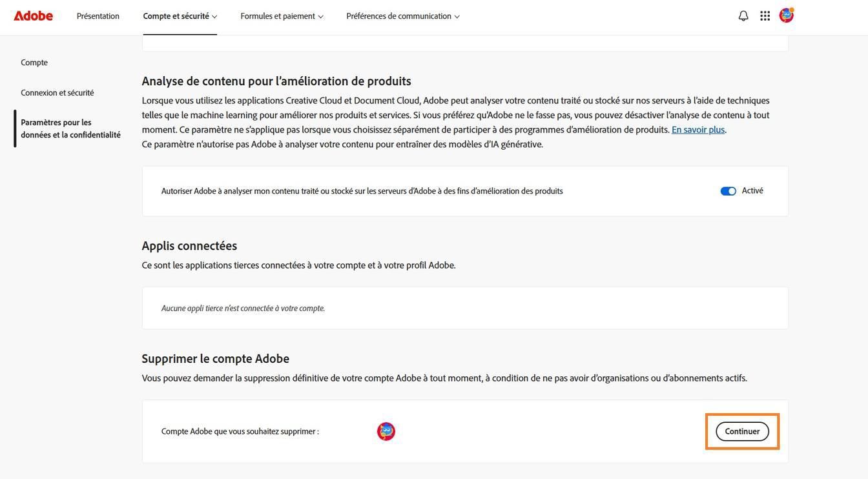Screen dimensions: 868x479
Task: Expand Préférences de communication menu
Action: click(403, 16)
